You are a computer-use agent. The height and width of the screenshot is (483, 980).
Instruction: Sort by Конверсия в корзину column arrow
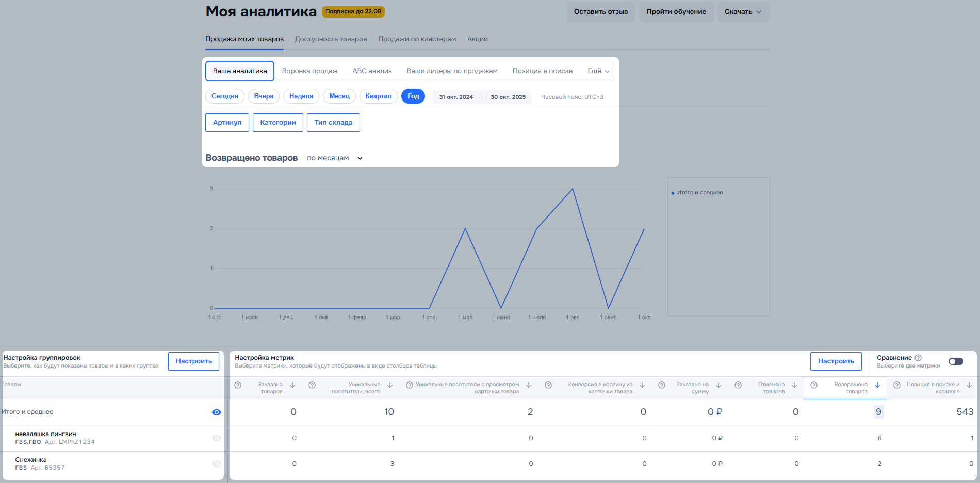[x=642, y=385]
